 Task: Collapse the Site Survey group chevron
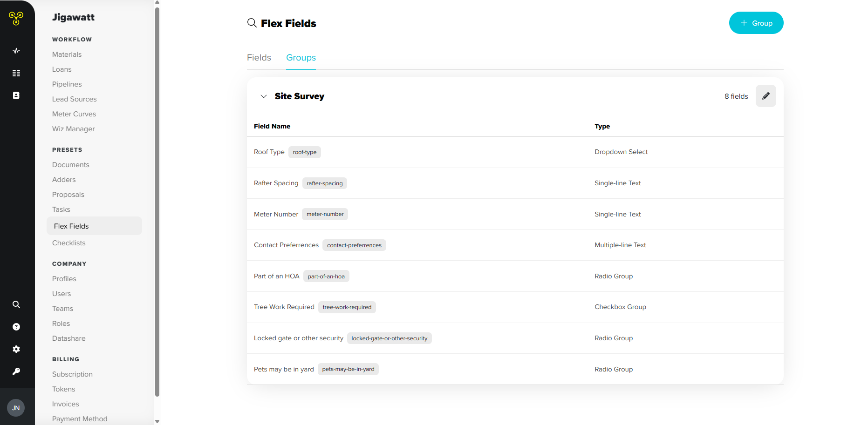click(264, 96)
